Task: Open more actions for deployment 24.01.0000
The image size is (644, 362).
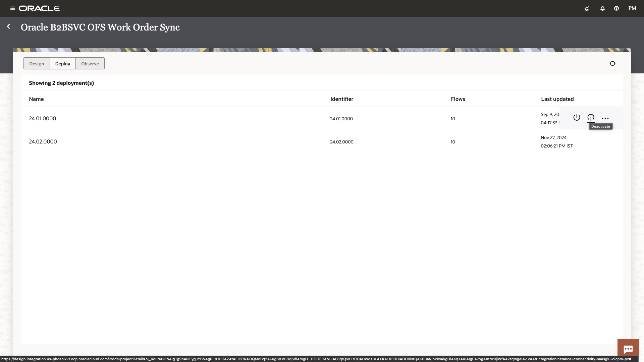Action: pos(605,118)
